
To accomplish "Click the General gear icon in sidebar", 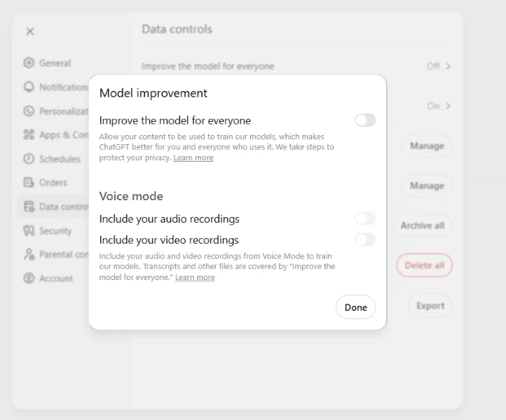I will pyautogui.click(x=29, y=62).
